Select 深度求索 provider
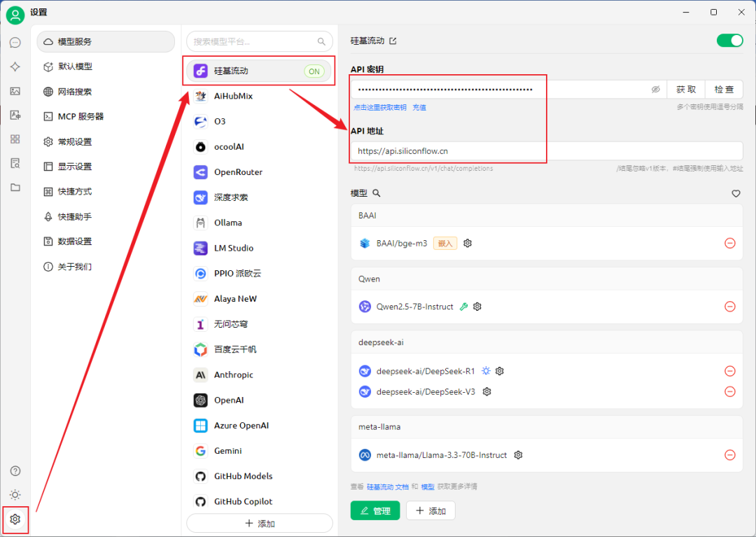The width and height of the screenshot is (756, 537). point(260,197)
